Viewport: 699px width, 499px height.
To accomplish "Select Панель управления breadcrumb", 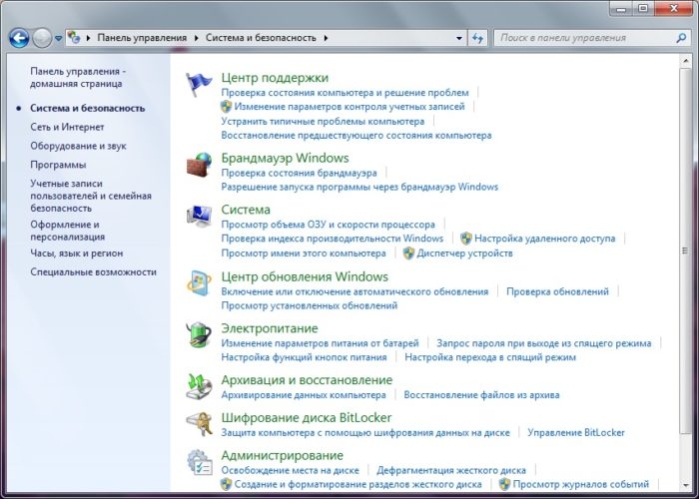I will pyautogui.click(x=142, y=38).
